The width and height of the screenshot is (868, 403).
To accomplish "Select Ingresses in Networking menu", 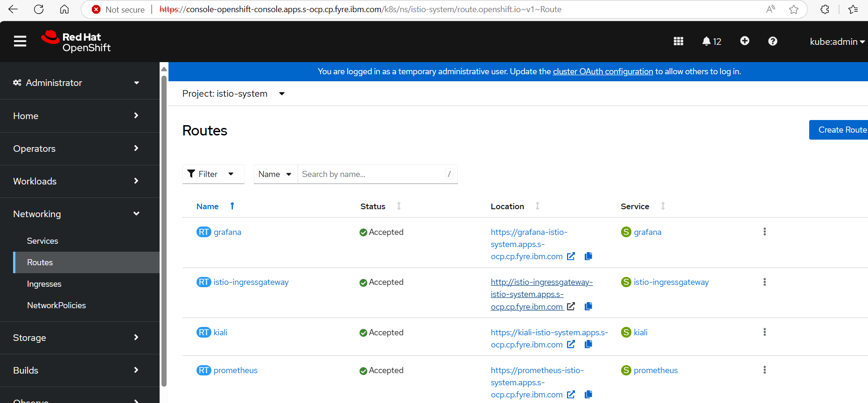I will tap(44, 284).
